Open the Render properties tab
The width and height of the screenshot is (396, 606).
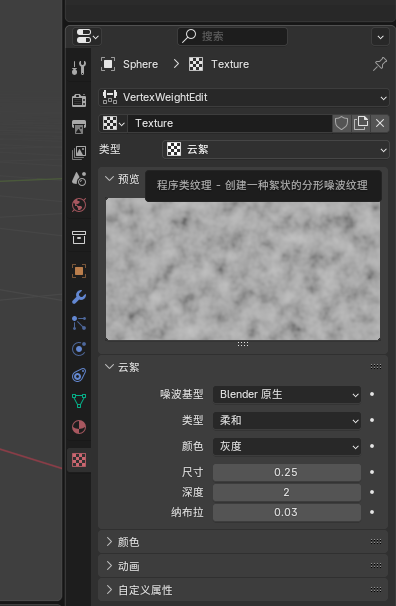coord(79,100)
